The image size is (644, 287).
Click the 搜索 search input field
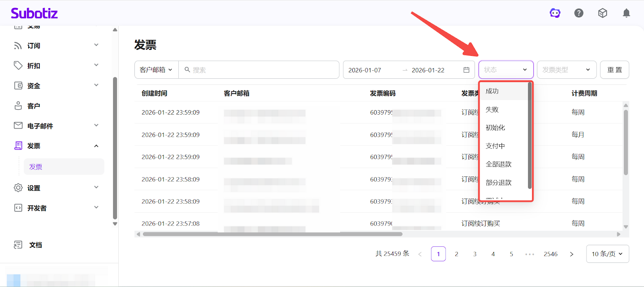[262, 70]
